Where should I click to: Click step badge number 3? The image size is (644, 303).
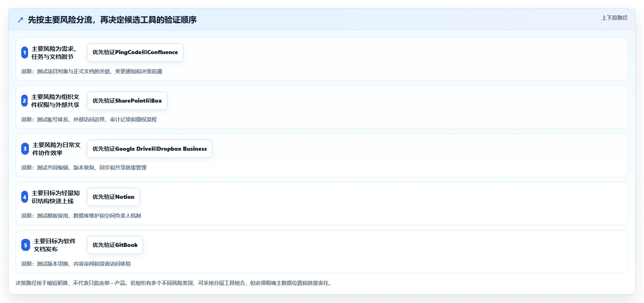click(25, 149)
